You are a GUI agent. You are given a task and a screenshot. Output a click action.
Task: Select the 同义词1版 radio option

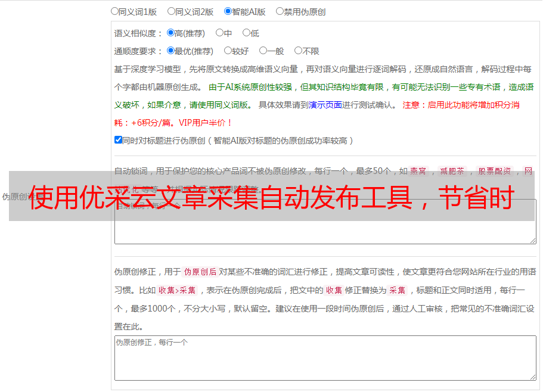[x=114, y=11]
